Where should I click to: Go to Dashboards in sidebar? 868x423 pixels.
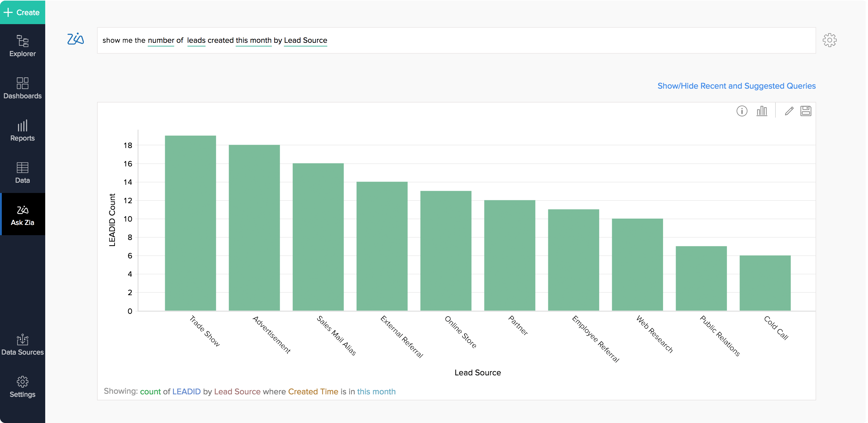pos(22,88)
